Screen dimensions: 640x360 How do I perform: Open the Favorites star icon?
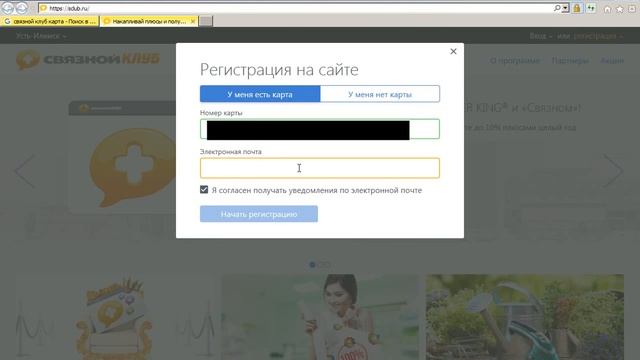[620, 9]
